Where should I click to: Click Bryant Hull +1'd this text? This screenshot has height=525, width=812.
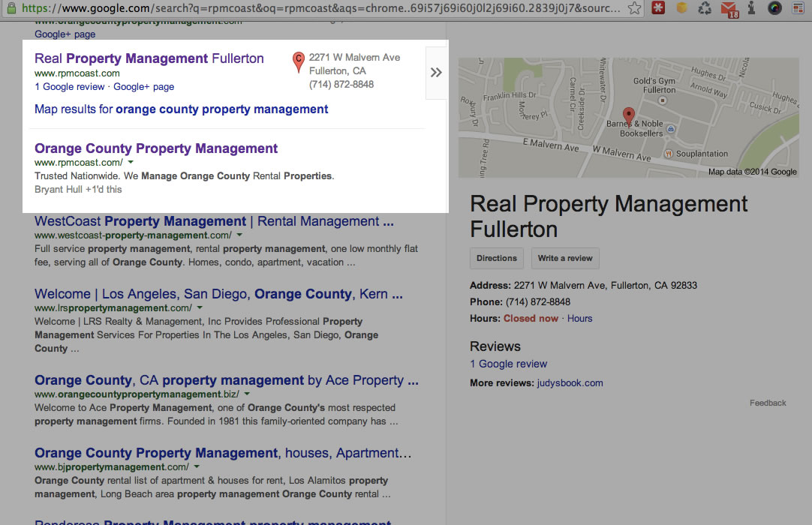click(x=78, y=190)
